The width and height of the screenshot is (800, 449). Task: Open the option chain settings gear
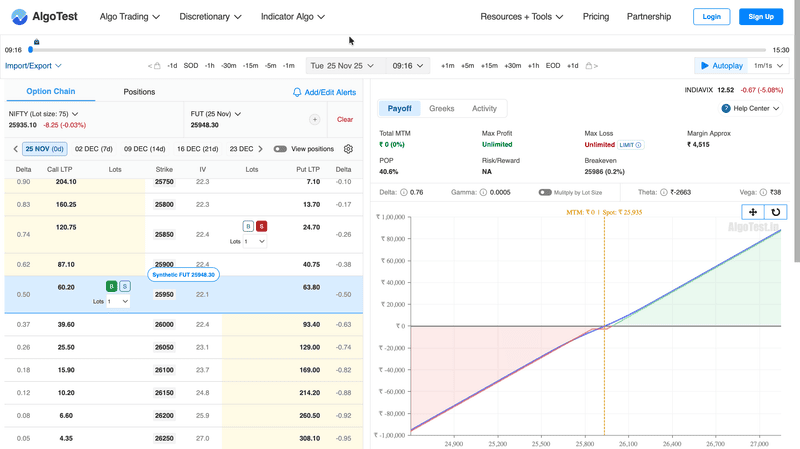[x=348, y=149]
